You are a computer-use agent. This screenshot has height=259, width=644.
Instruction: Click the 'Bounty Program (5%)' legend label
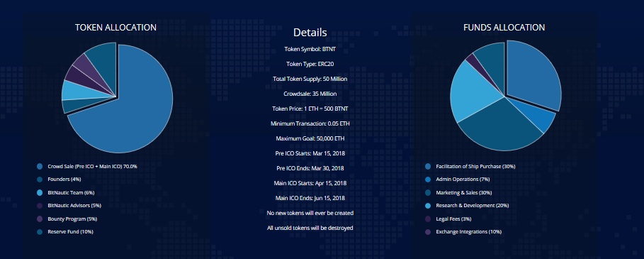[x=72, y=219]
